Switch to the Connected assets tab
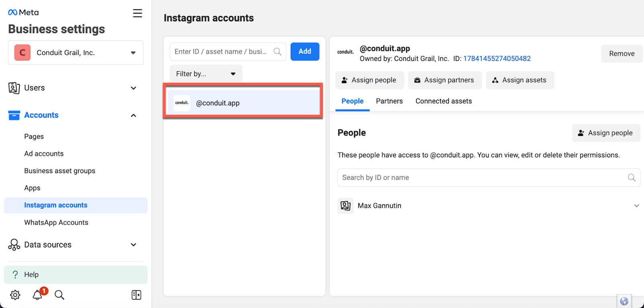Viewport: 644px width, 308px height. 444,101
